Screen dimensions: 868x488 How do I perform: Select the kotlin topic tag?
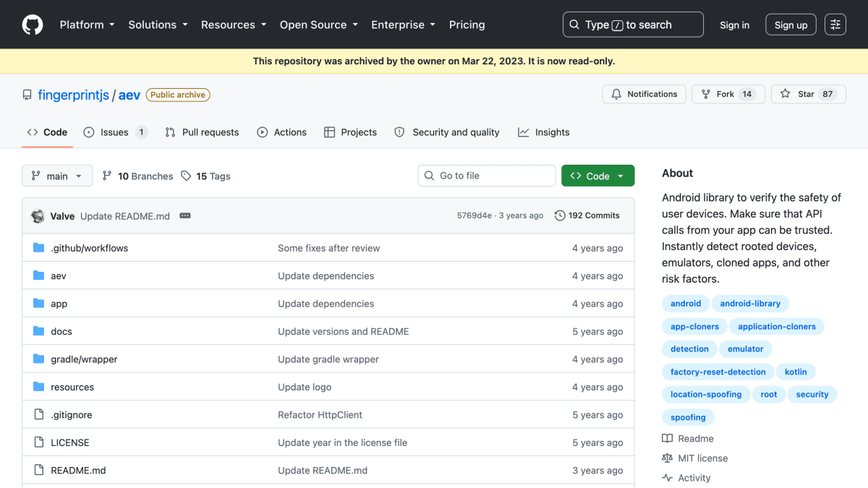tap(796, 372)
